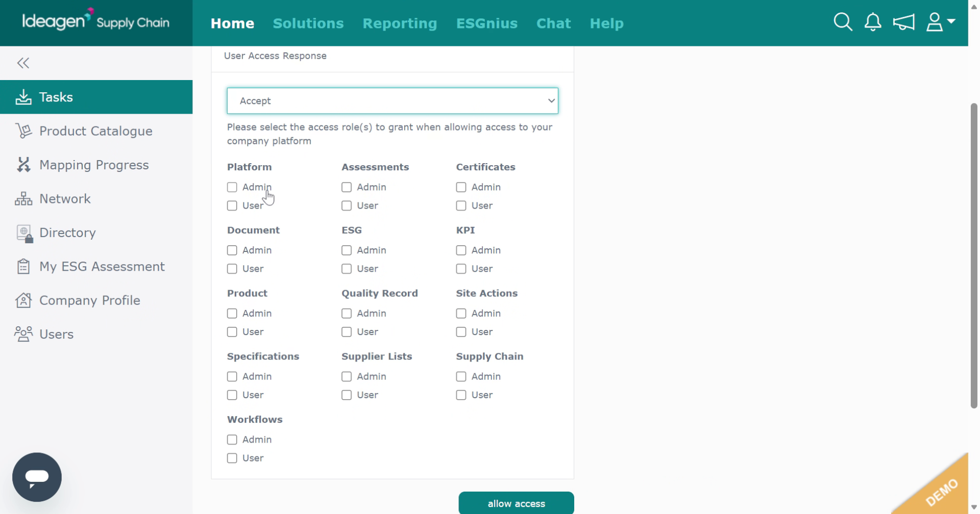Image resolution: width=980 pixels, height=514 pixels.
Task: Open announcements megaphone icon
Action: (903, 22)
